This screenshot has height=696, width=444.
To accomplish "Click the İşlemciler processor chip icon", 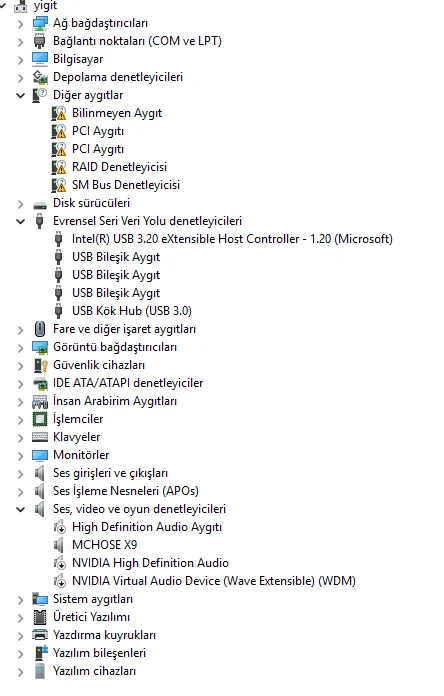I will (x=40, y=419).
